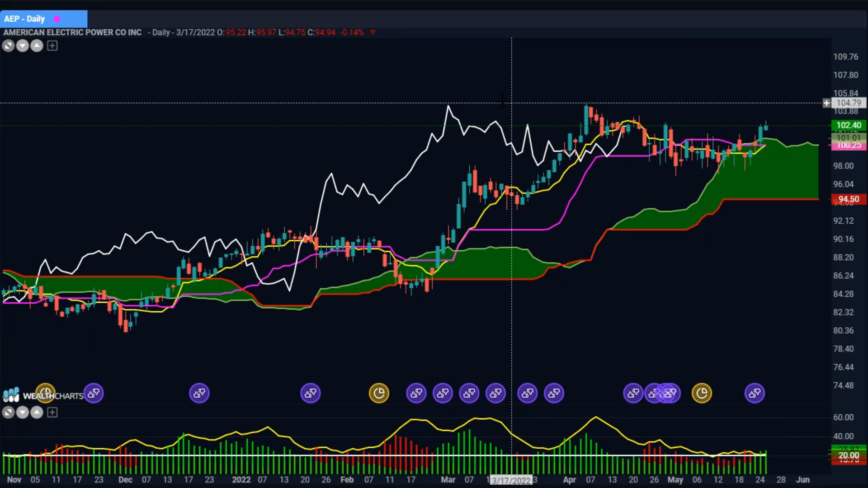Click the low value L:94.75

coord(292,33)
